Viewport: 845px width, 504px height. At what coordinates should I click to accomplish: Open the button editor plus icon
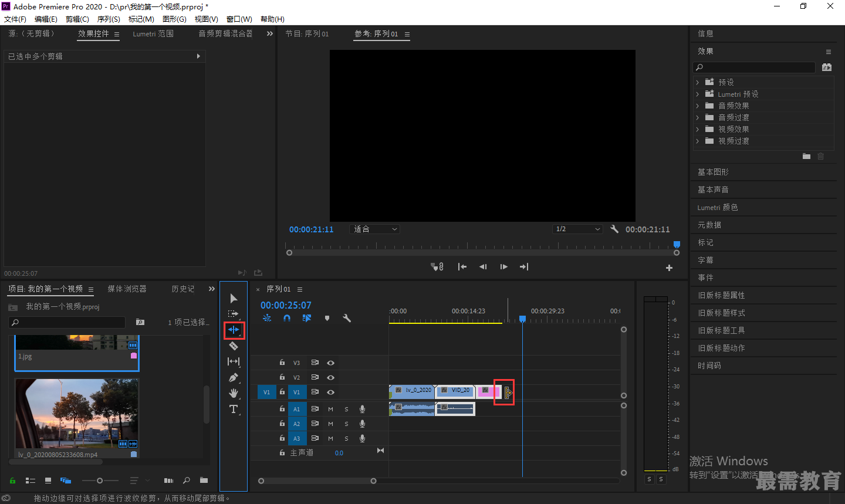[x=669, y=268]
